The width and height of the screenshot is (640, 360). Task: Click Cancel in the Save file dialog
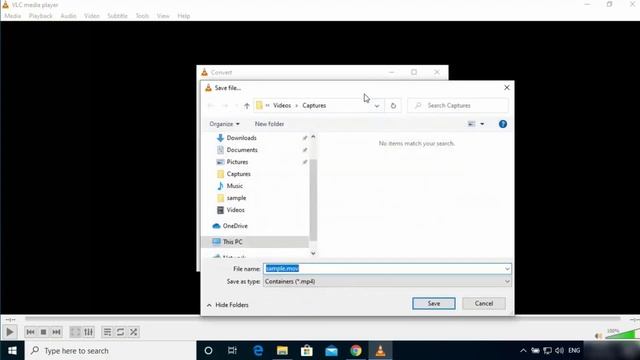pos(484,303)
